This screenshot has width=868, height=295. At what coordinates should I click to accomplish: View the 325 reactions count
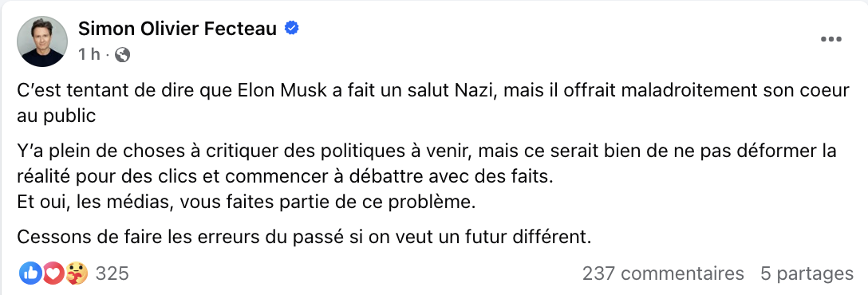point(112,273)
